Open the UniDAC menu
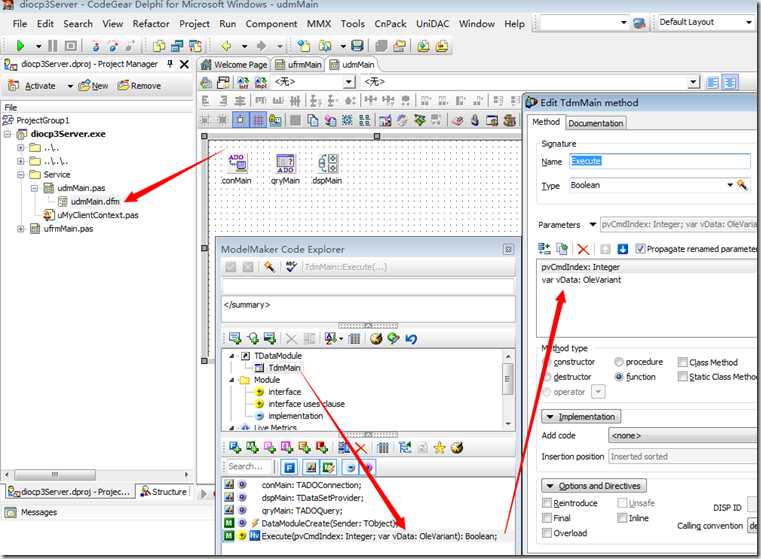 (x=432, y=24)
